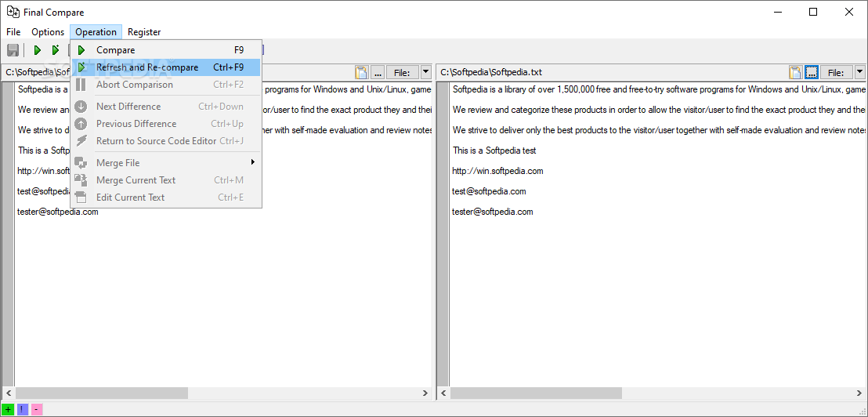Open the right pane file type dropdown arrow

click(859, 72)
